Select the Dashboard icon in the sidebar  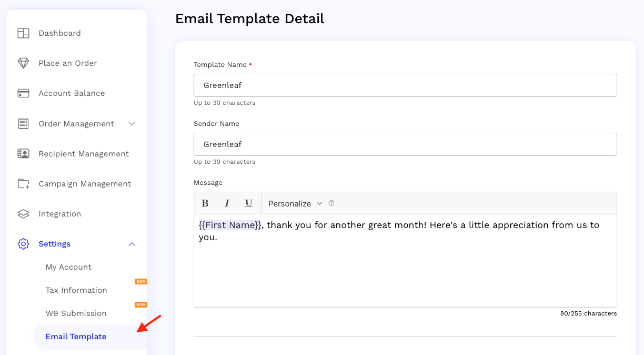pos(23,33)
